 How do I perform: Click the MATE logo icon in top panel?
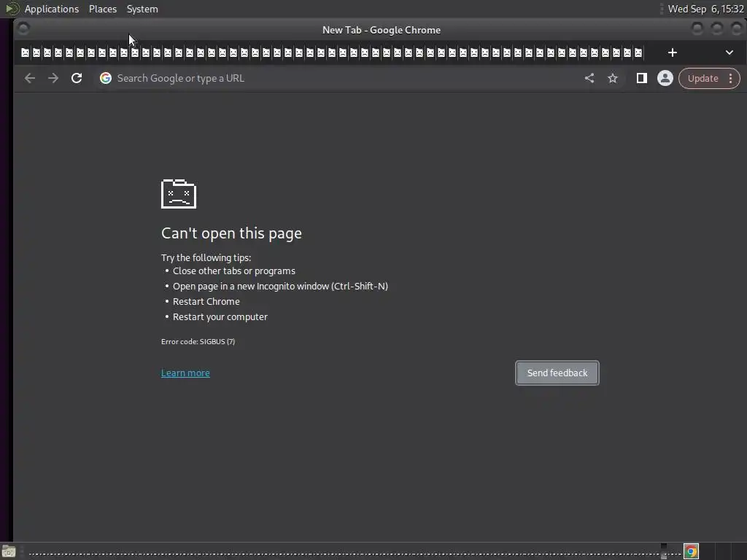(x=12, y=9)
